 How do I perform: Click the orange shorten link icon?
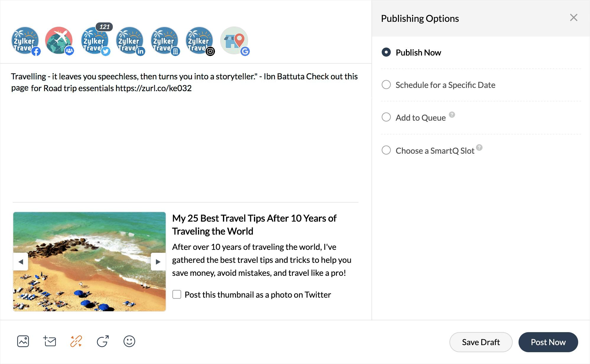76,341
